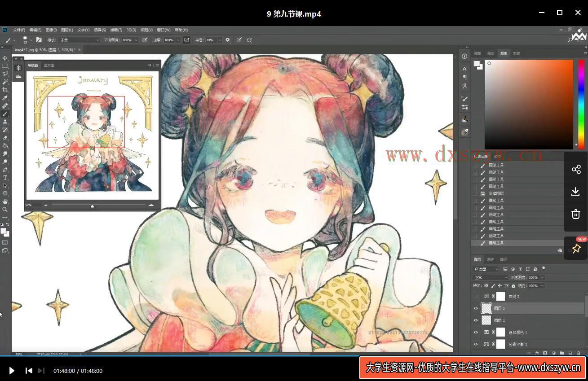Select the Lasso tool
This screenshot has width=588, height=381.
click(5, 74)
